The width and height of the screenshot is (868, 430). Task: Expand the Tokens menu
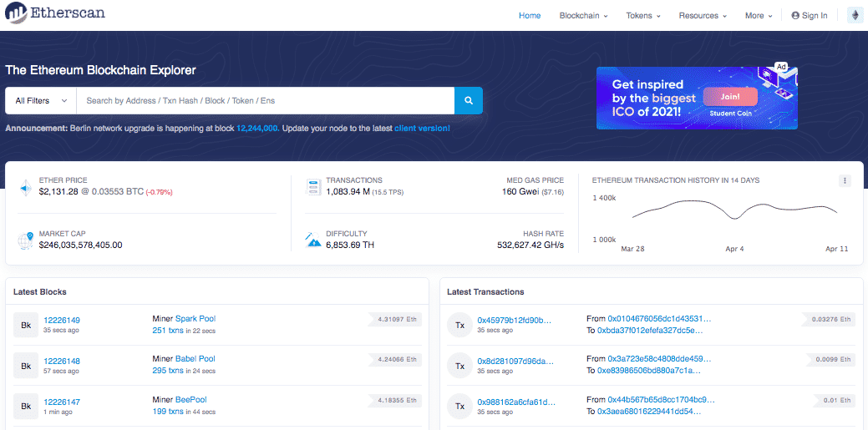coord(643,16)
